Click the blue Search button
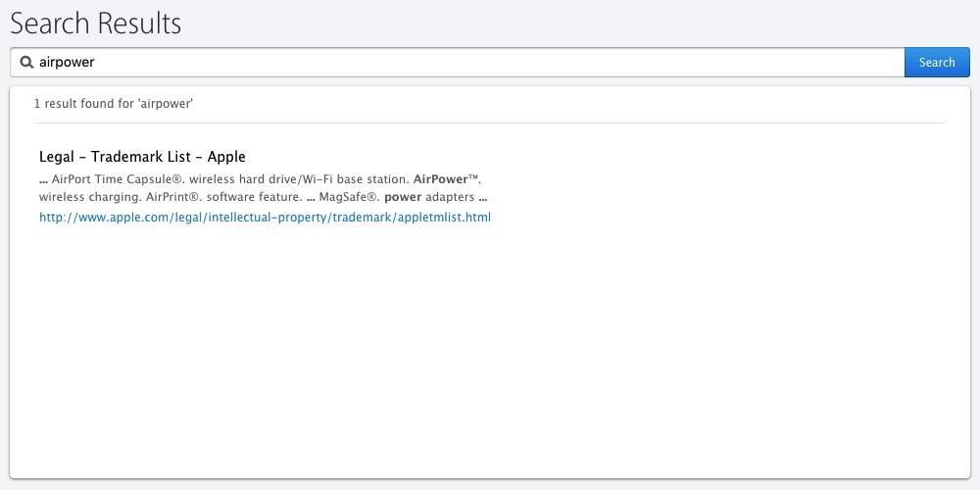 (937, 63)
